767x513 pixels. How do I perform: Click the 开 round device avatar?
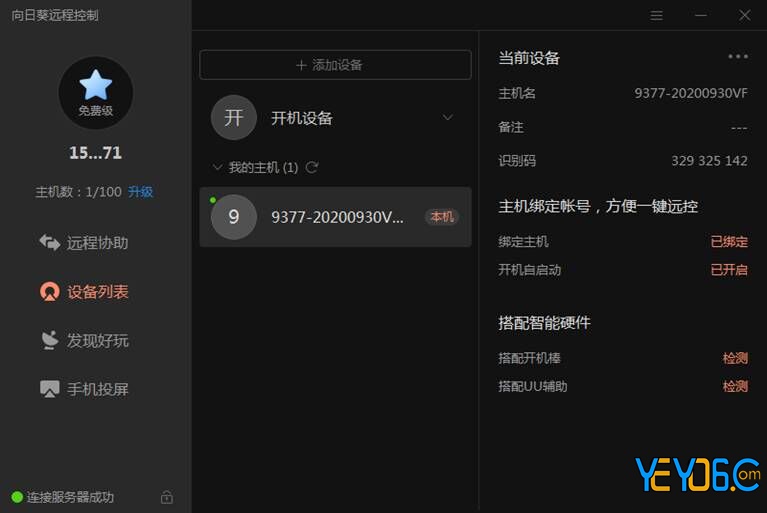pos(233,117)
